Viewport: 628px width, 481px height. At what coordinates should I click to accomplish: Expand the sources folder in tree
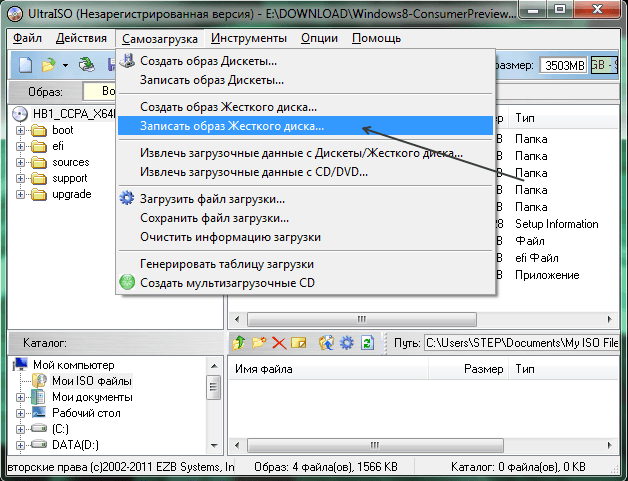click(22, 162)
